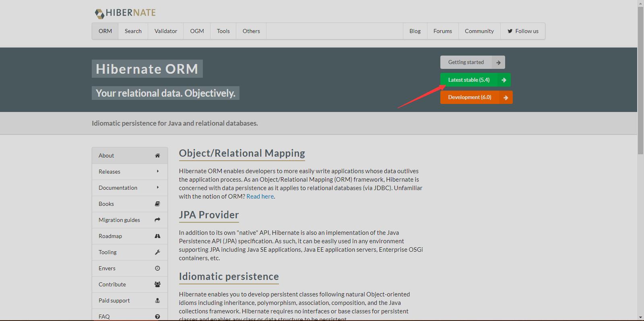Go to the OGM tab
This screenshot has height=321, width=644.
197,31
